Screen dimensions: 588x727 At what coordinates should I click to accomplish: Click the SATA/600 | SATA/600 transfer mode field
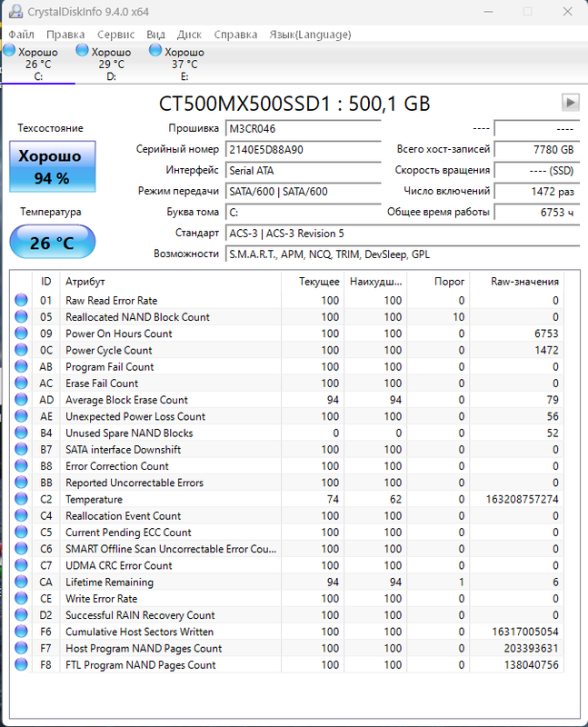[x=303, y=192]
